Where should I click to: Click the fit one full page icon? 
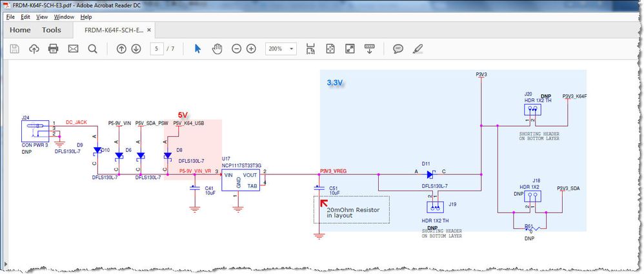[x=330, y=49]
